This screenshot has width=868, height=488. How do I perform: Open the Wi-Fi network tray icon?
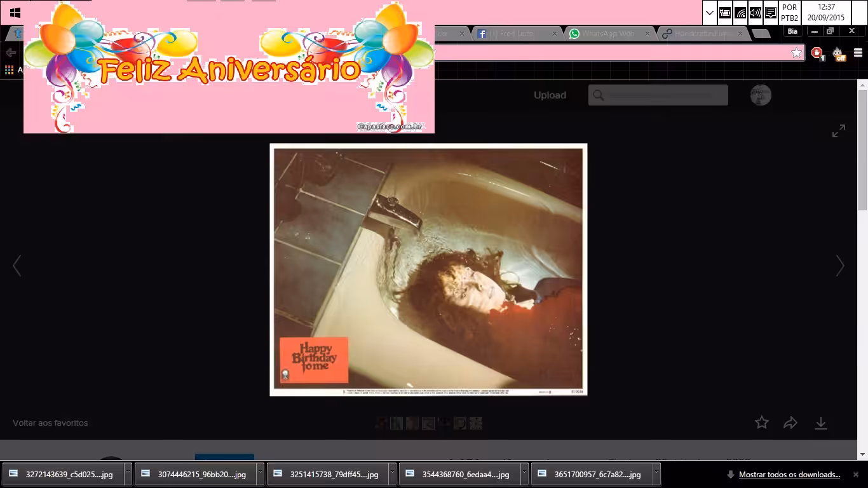tap(740, 13)
